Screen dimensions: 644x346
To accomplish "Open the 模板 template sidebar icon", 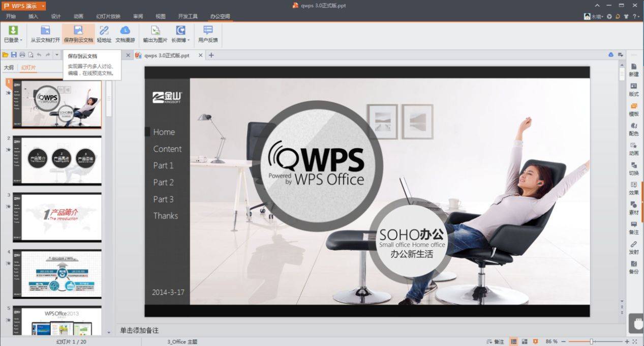I will [x=634, y=110].
